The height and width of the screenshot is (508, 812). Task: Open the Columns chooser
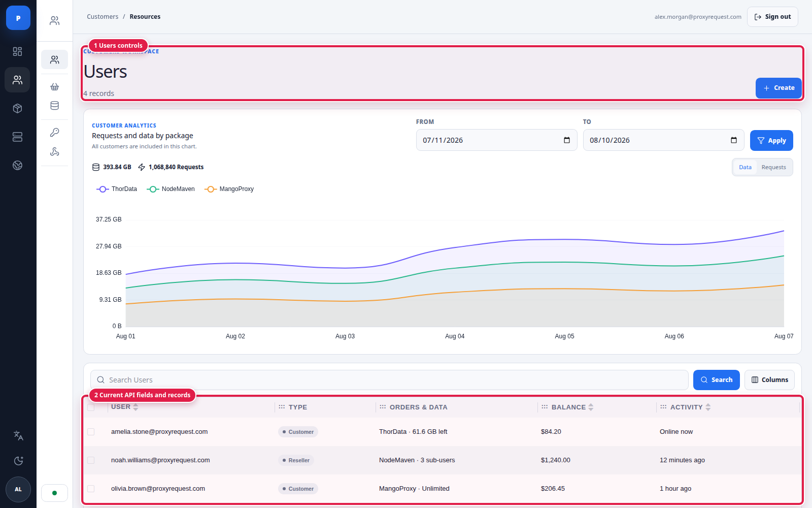[769, 380]
